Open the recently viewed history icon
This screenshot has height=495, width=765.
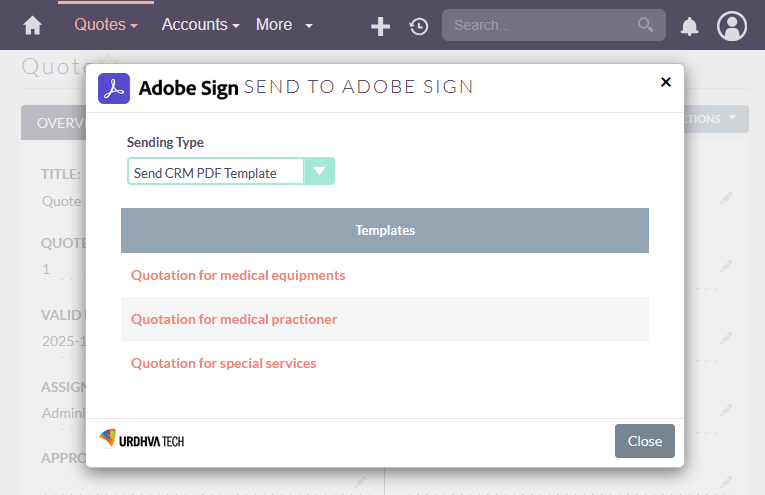[419, 26]
